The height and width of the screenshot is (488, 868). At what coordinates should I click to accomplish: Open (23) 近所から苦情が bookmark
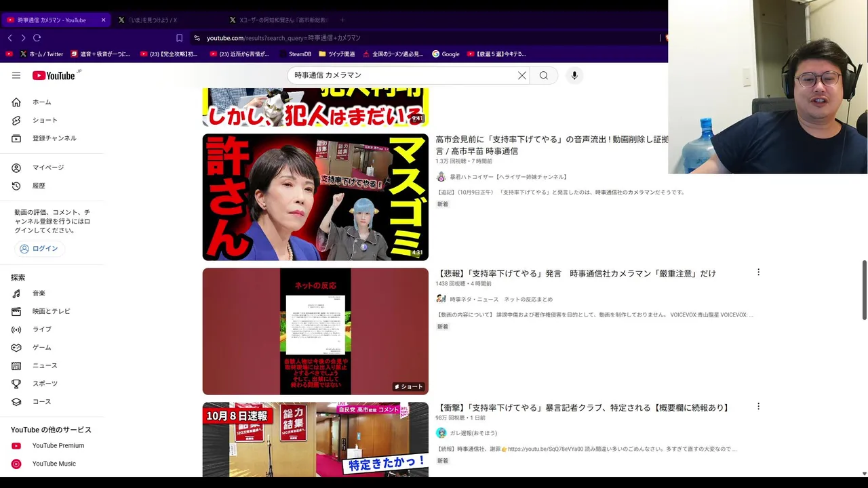(x=239, y=54)
